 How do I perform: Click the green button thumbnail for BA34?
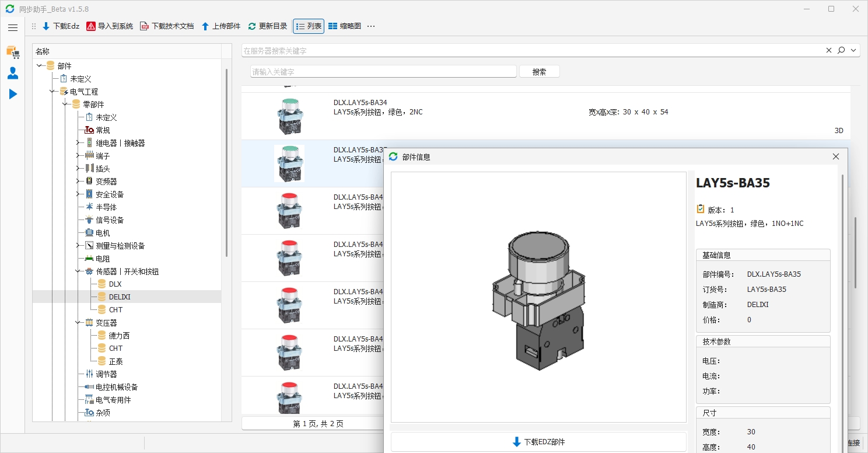pos(289,116)
